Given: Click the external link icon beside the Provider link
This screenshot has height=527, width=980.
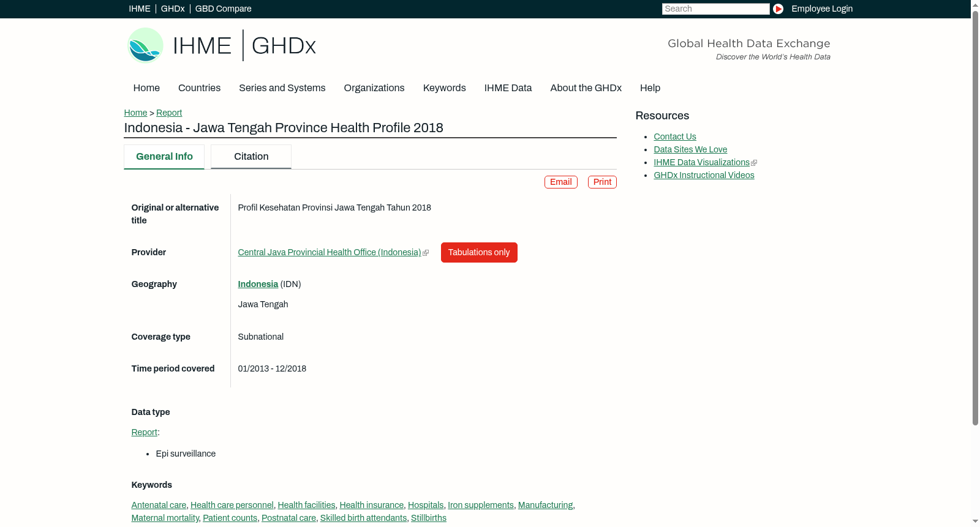Looking at the screenshot, I should (426, 253).
